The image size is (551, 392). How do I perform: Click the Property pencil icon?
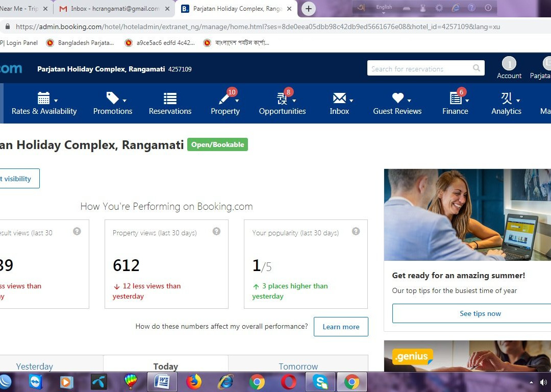(224, 99)
